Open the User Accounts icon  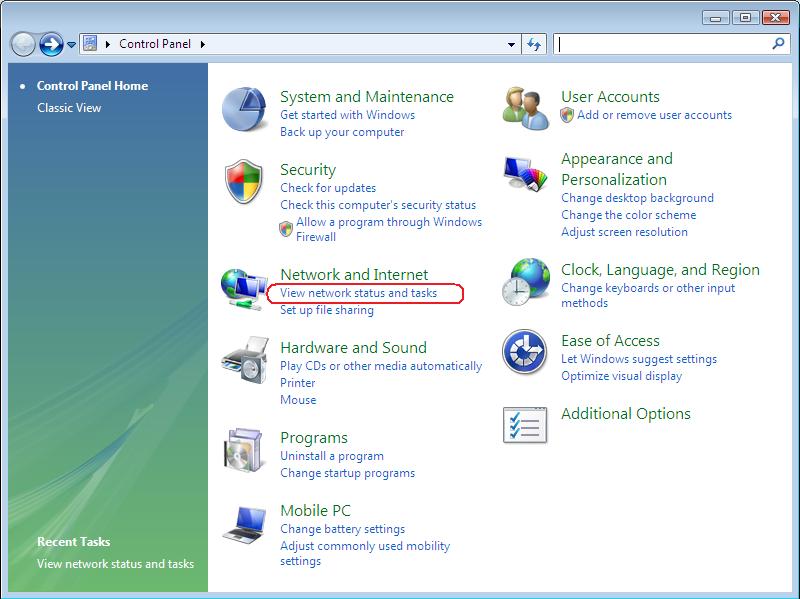point(525,107)
